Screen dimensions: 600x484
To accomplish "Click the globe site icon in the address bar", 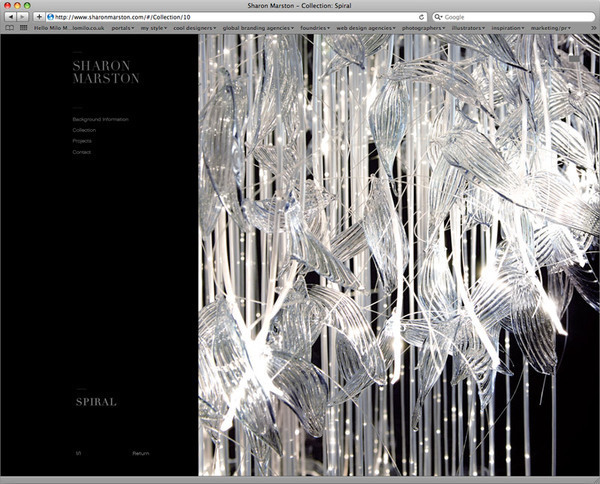I will tap(50, 17).
